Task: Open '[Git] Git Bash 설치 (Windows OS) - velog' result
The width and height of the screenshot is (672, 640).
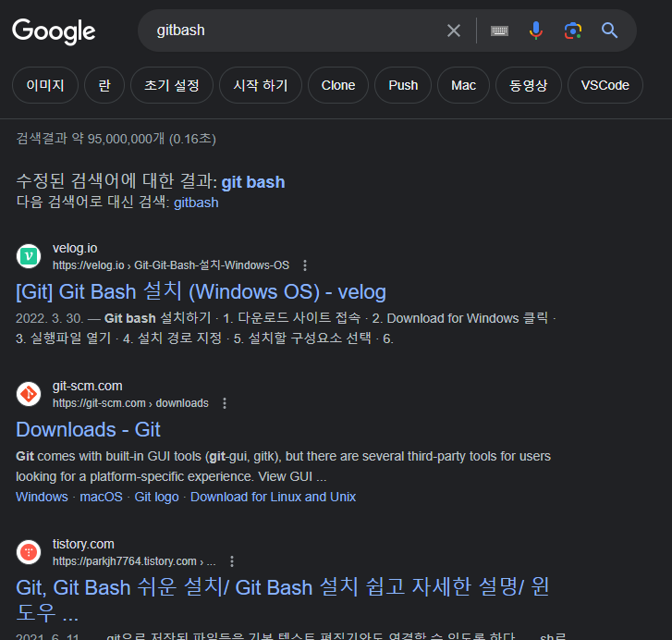Action: (201, 291)
